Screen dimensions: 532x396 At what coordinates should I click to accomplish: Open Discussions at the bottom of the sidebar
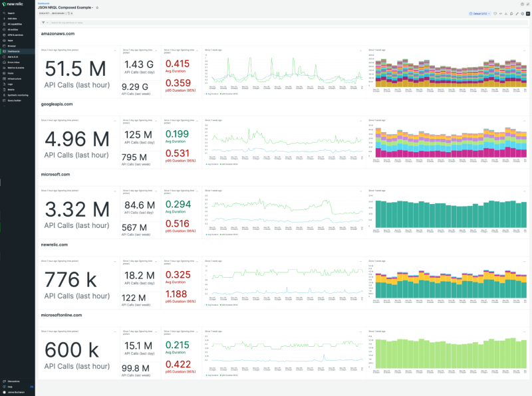click(x=13, y=382)
